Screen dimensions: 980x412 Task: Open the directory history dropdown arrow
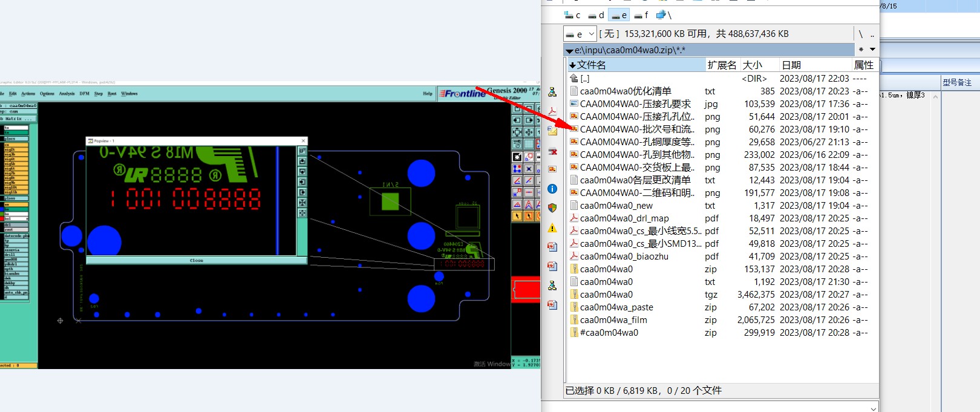[872, 50]
